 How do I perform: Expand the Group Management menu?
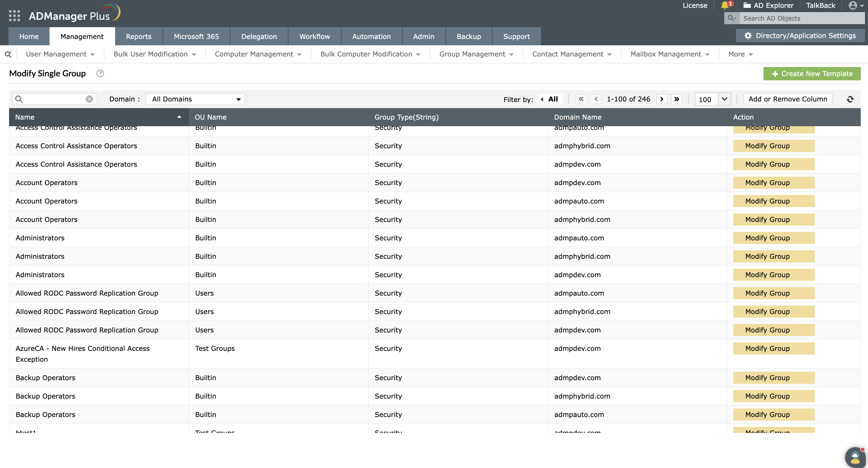(476, 54)
